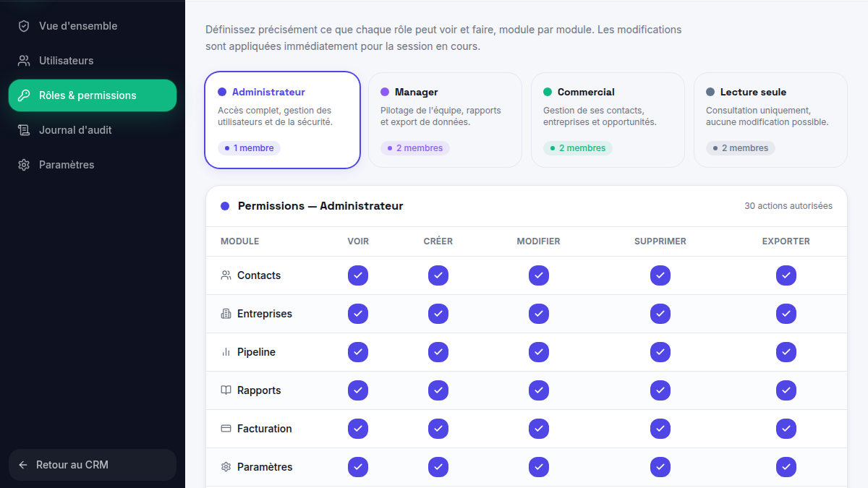This screenshot has height=488, width=868.
Task: Click the VOIR column header
Action: (x=358, y=241)
